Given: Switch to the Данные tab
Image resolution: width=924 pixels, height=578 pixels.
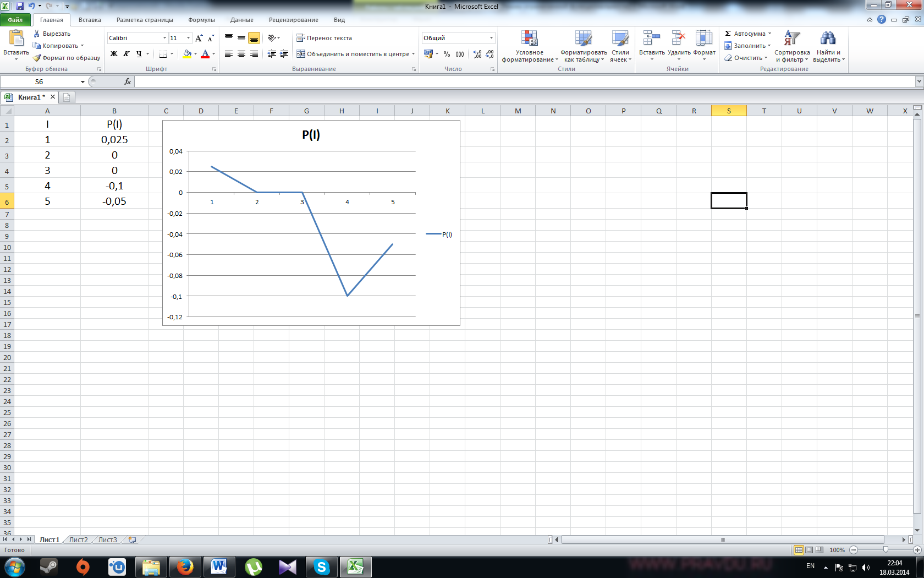Looking at the screenshot, I should [242, 20].
